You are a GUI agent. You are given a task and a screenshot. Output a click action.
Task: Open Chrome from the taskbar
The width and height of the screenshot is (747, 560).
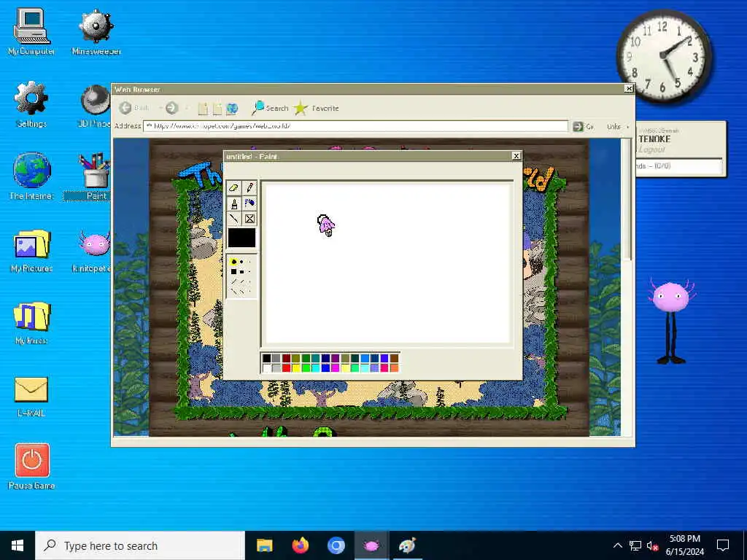[x=336, y=545]
